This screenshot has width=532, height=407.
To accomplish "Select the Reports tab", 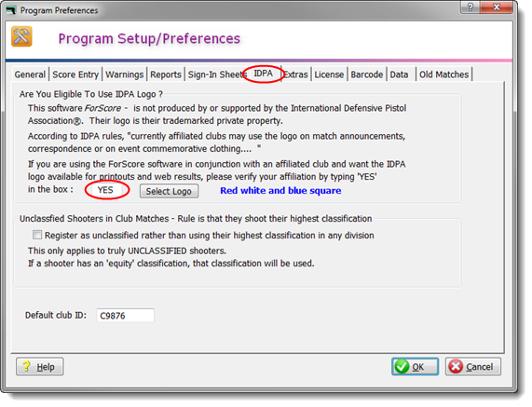I will 166,75.
